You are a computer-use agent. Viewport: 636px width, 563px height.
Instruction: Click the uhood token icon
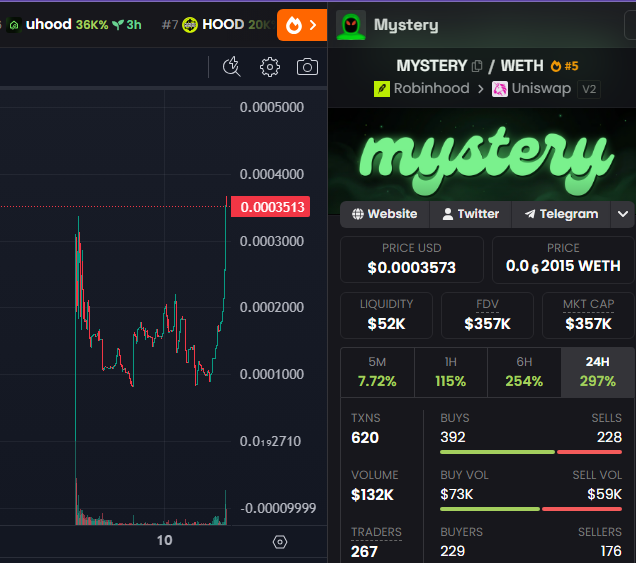(14, 25)
